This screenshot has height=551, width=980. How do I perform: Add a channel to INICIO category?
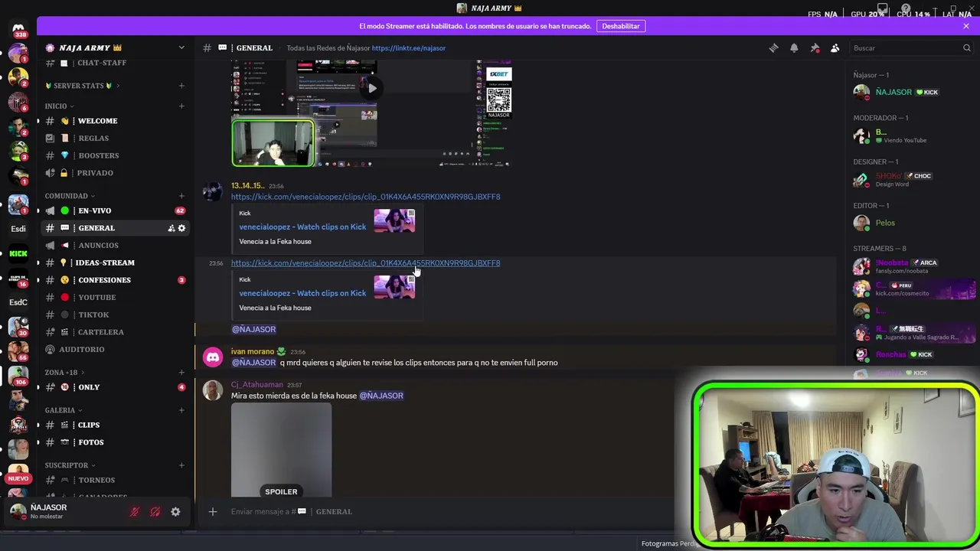click(181, 106)
